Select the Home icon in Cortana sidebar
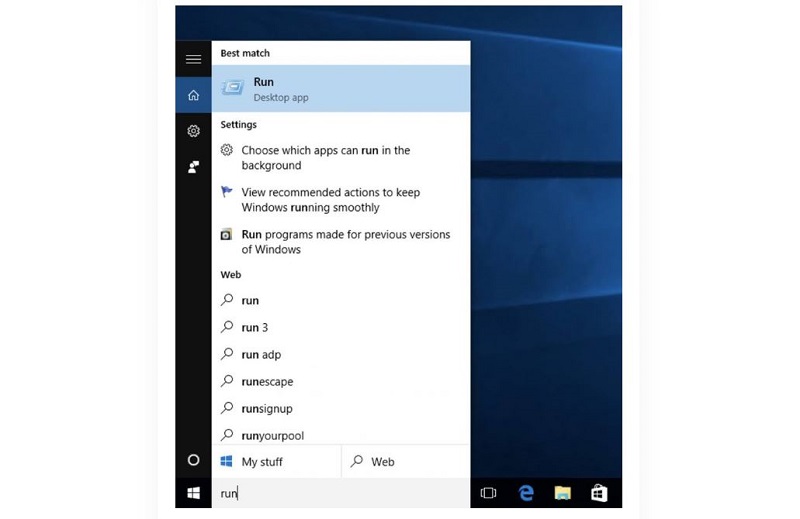This screenshot has width=800, height=519. click(x=193, y=95)
